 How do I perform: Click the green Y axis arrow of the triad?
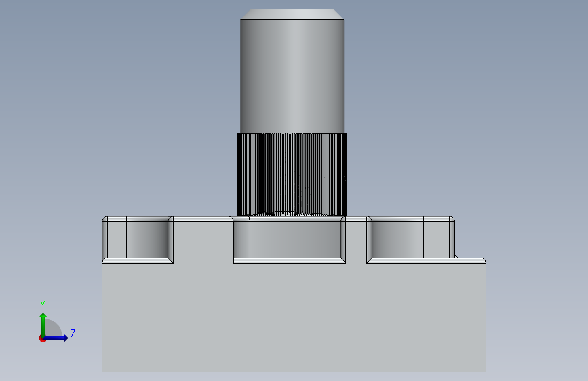(x=43, y=324)
